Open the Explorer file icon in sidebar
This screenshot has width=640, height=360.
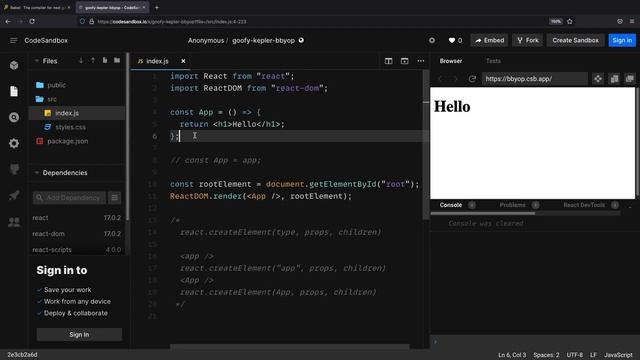(x=14, y=91)
